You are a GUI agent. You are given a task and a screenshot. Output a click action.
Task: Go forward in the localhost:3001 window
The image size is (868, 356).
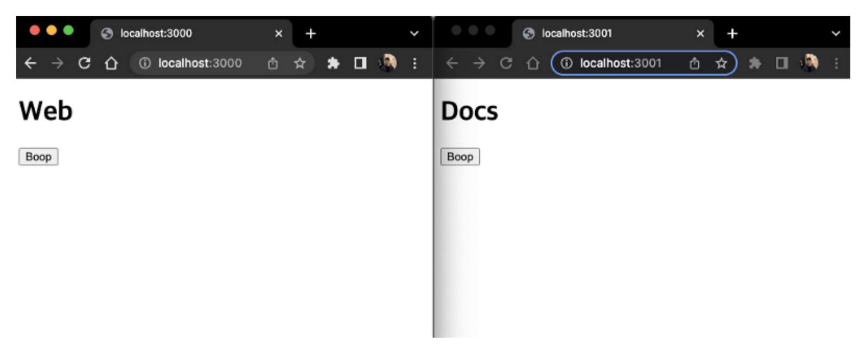(478, 63)
